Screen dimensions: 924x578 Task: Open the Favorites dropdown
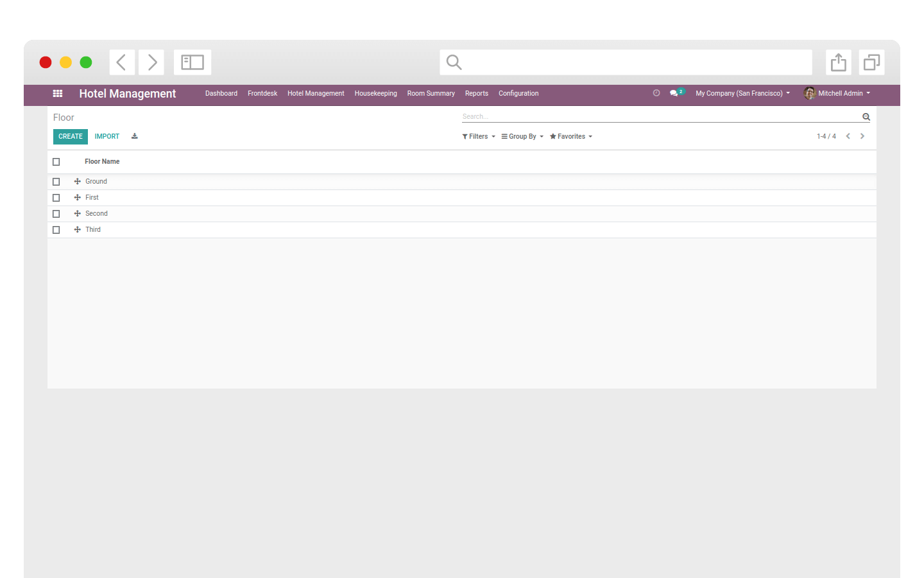pos(571,136)
